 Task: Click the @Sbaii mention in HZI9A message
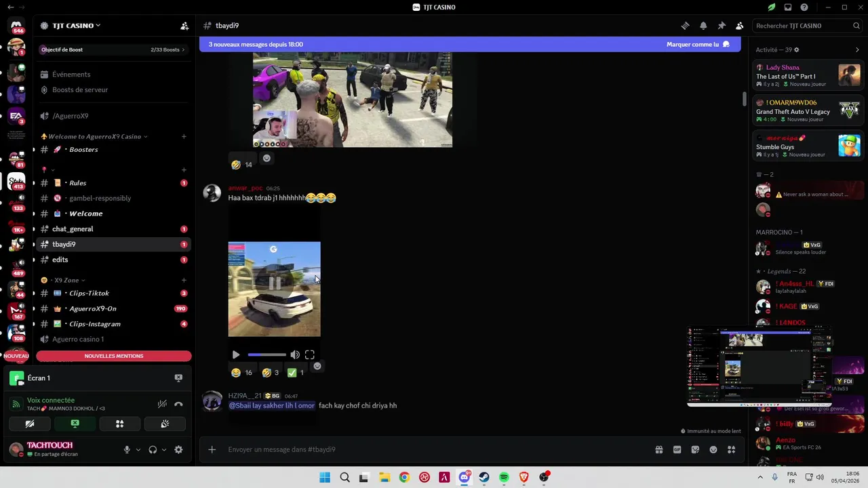(272, 405)
